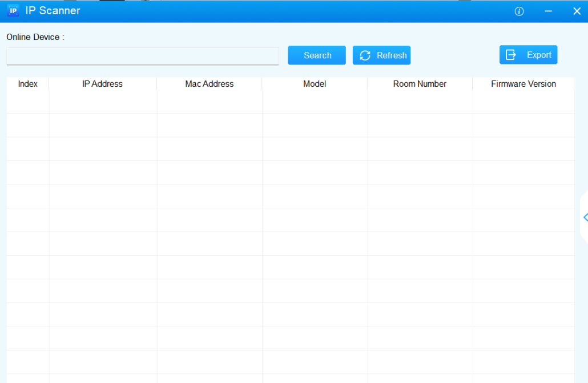Expand the side panel with left chevron
588x383 pixels.
(x=585, y=217)
